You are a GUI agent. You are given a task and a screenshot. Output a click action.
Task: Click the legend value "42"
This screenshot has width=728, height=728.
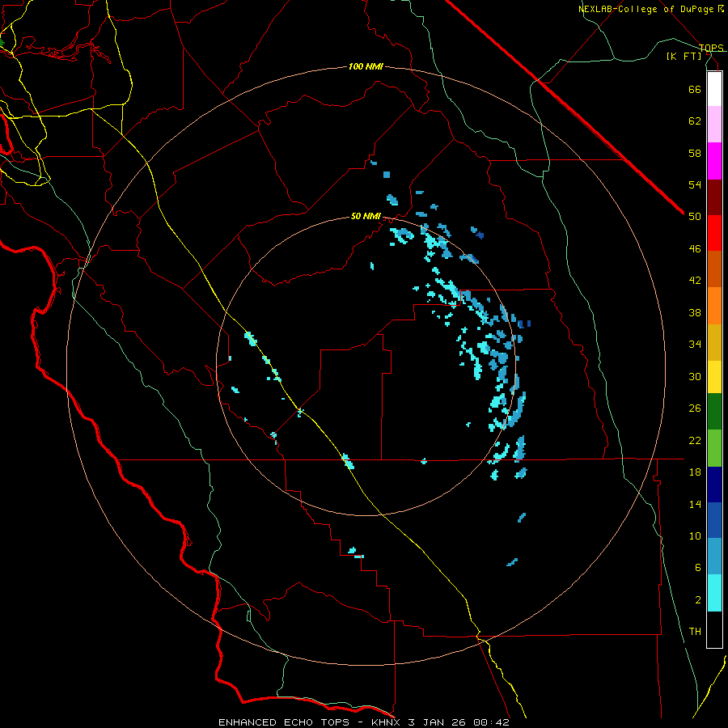(x=695, y=281)
